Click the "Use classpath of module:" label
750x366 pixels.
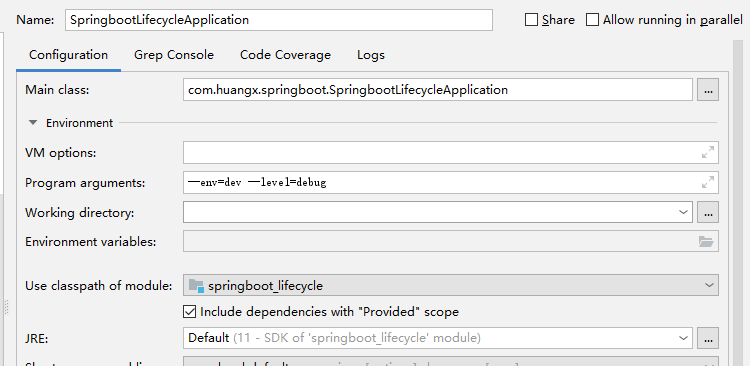(x=99, y=286)
